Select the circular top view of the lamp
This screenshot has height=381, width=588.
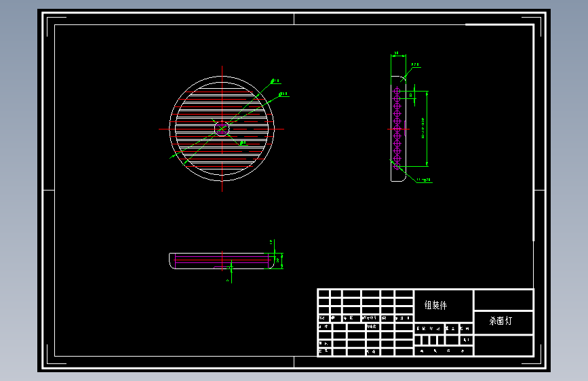click(222, 129)
